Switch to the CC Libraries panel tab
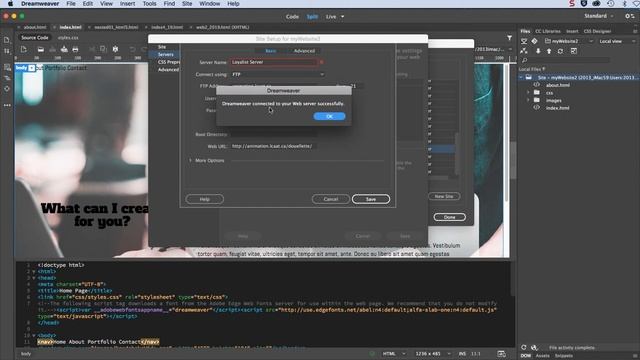The image size is (640, 360). pyautogui.click(x=548, y=31)
